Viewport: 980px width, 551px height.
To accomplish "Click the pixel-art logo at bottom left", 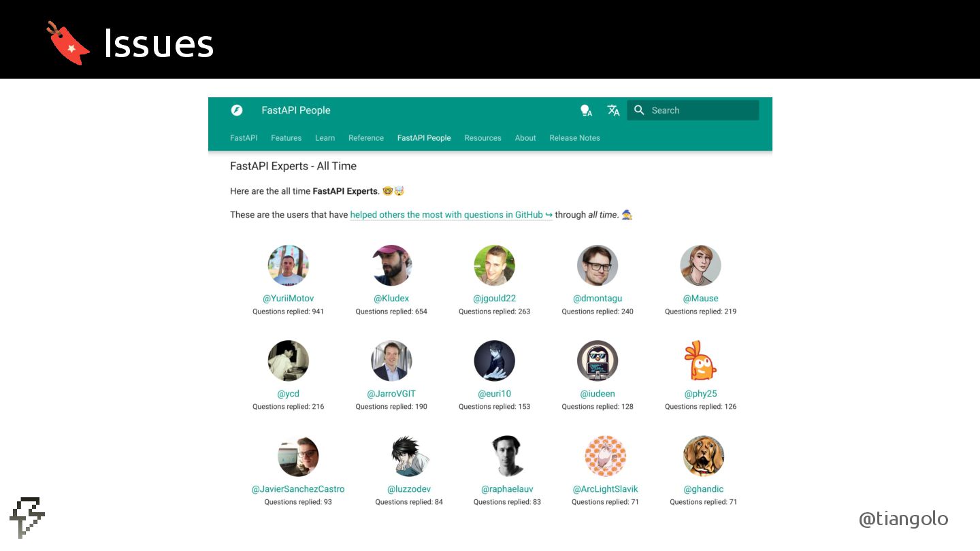I will point(27,518).
